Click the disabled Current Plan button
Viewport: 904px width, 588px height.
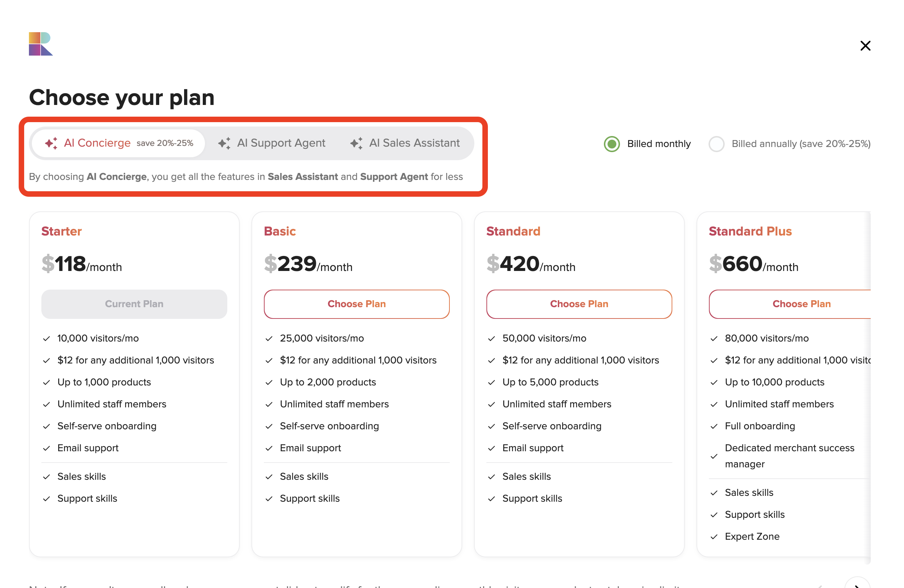point(134,304)
